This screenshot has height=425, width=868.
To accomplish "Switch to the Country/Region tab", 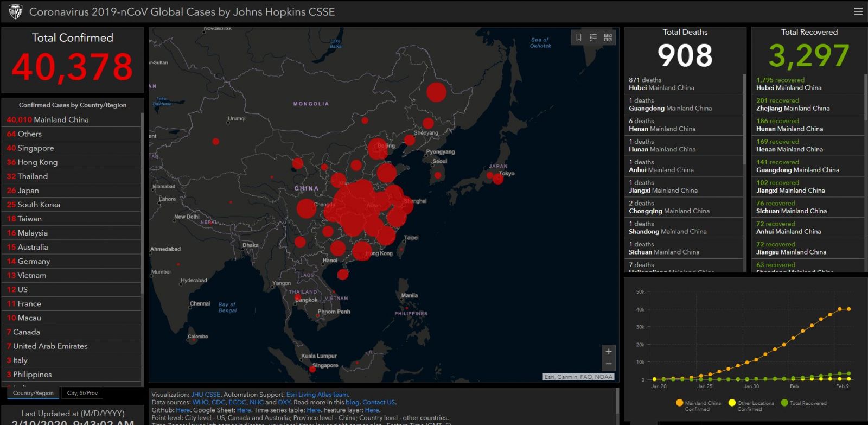I will tap(33, 393).
